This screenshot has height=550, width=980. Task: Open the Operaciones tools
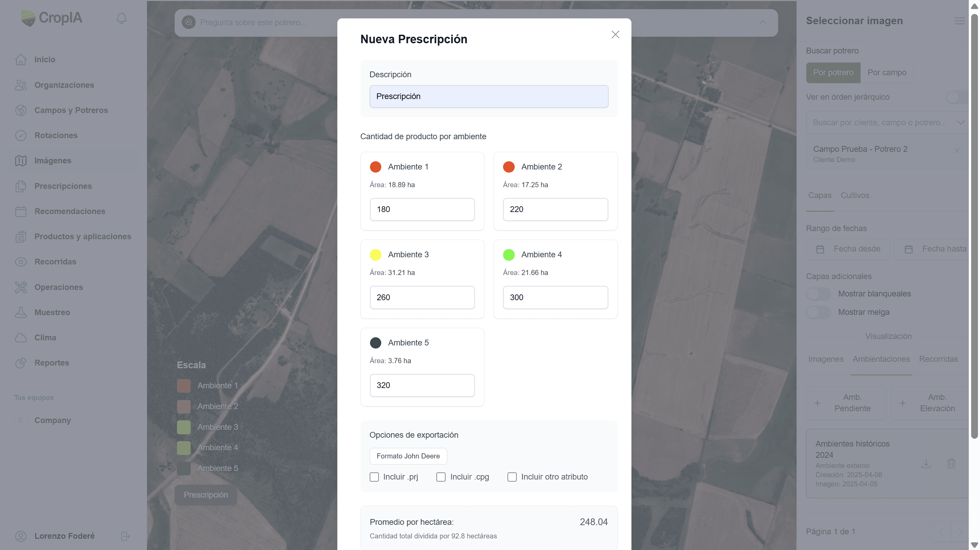pos(59,287)
